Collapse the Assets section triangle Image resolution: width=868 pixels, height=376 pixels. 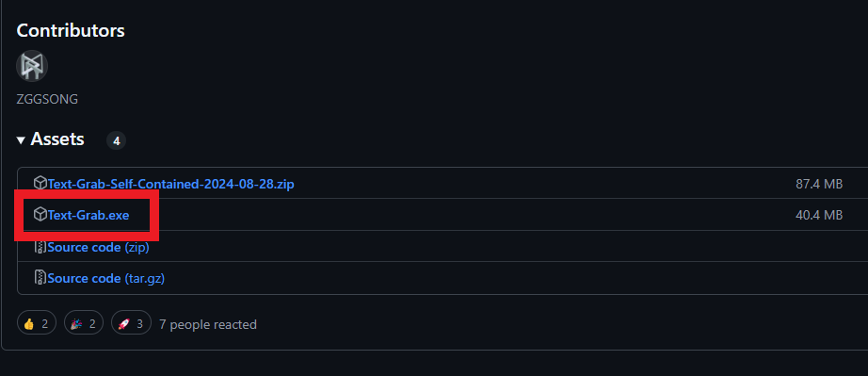[21, 140]
